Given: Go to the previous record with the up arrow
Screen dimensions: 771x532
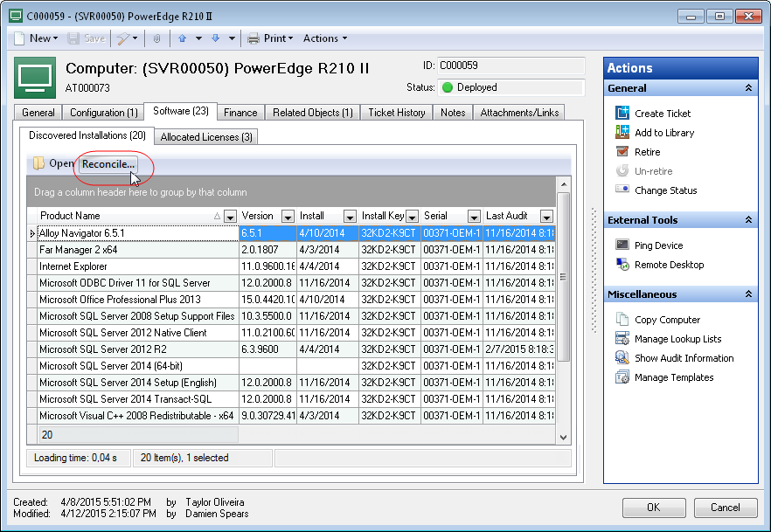Looking at the screenshot, I should click(183, 38).
